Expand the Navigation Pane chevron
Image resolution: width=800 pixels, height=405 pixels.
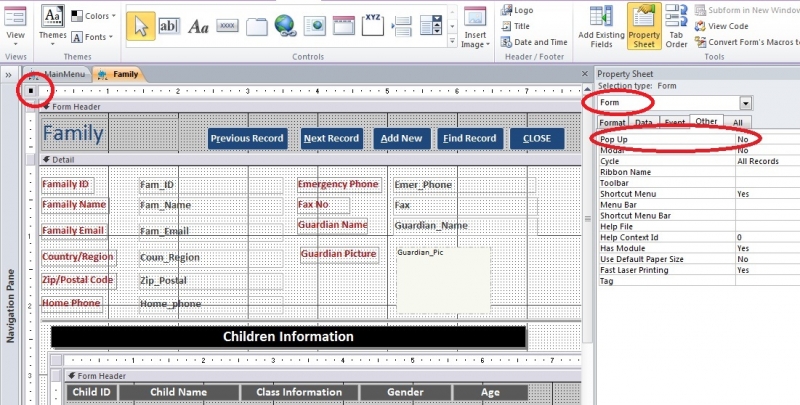pos(8,75)
